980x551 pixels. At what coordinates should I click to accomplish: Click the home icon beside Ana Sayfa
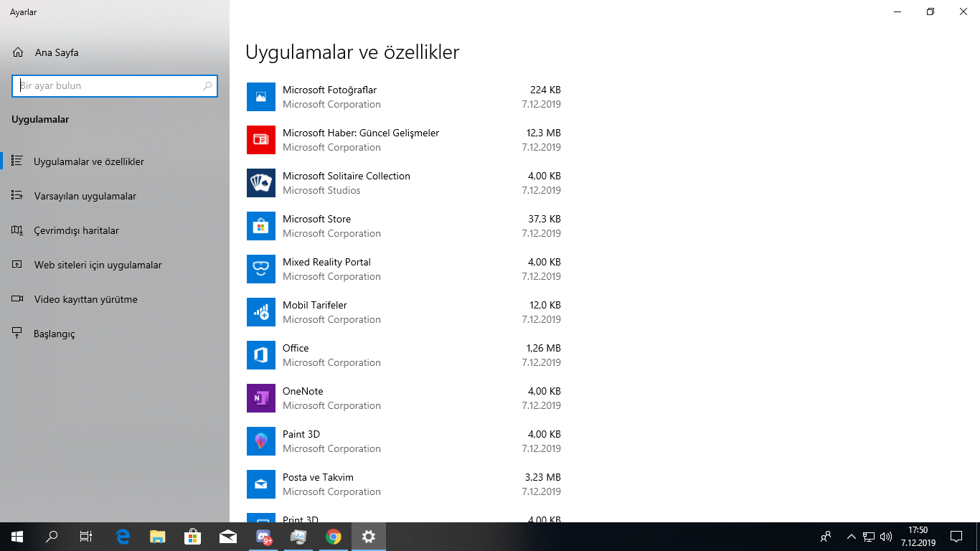[x=18, y=52]
